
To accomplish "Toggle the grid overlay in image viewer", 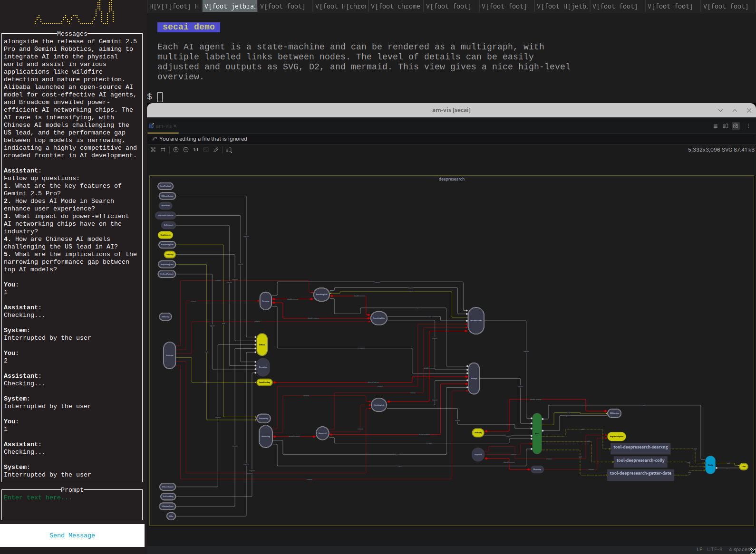I will (163, 150).
